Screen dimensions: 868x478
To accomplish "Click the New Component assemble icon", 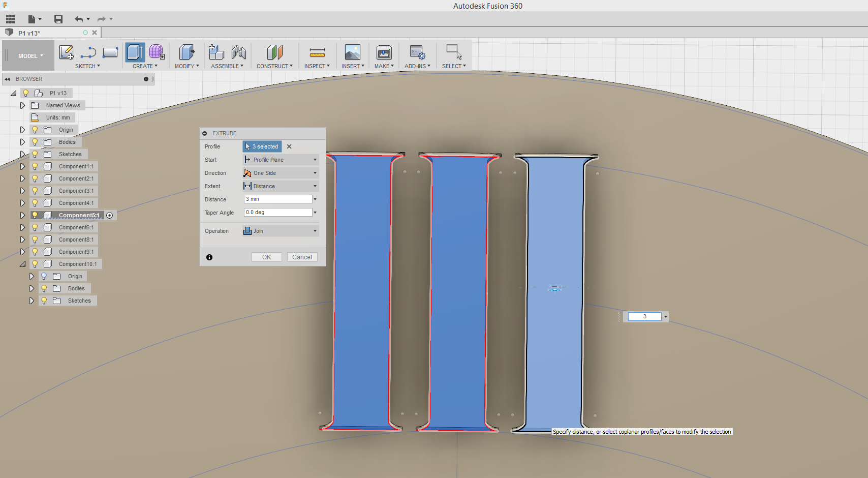I will coord(216,52).
